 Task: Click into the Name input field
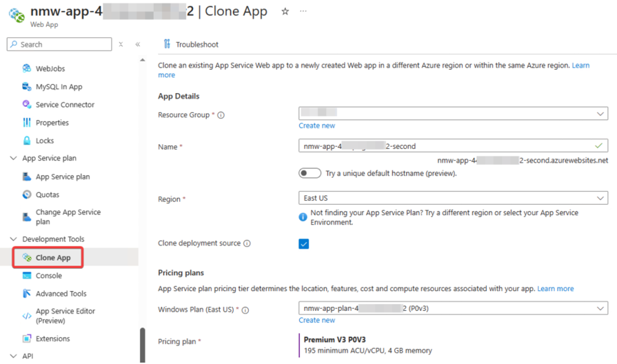(x=454, y=145)
